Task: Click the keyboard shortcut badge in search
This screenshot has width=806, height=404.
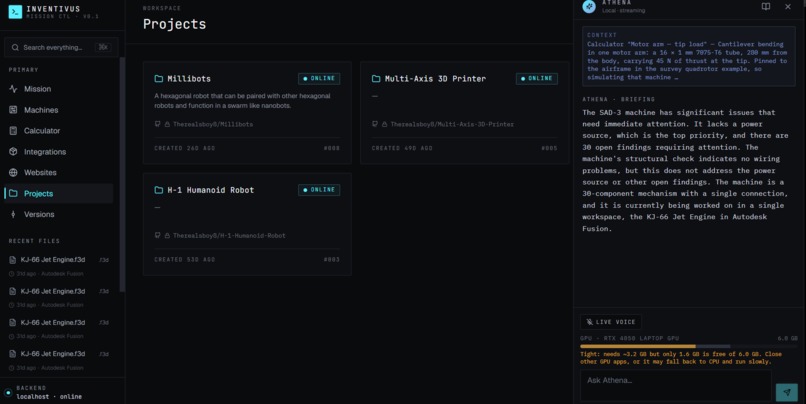Action: (x=103, y=47)
